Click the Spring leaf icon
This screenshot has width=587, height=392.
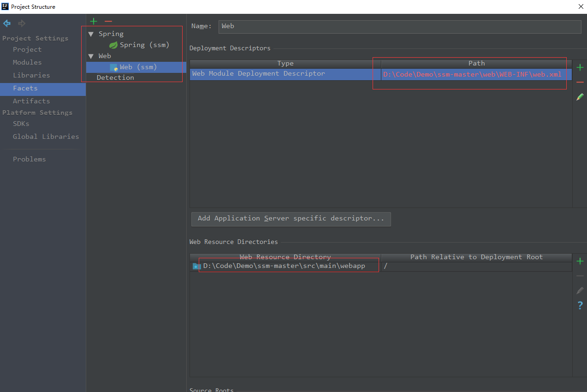113,45
